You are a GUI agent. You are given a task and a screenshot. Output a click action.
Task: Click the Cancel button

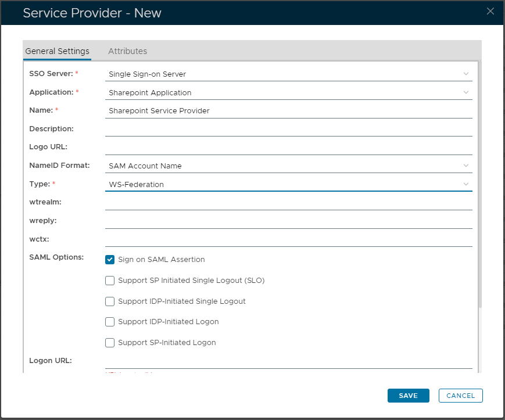pyautogui.click(x=460, y=396)
